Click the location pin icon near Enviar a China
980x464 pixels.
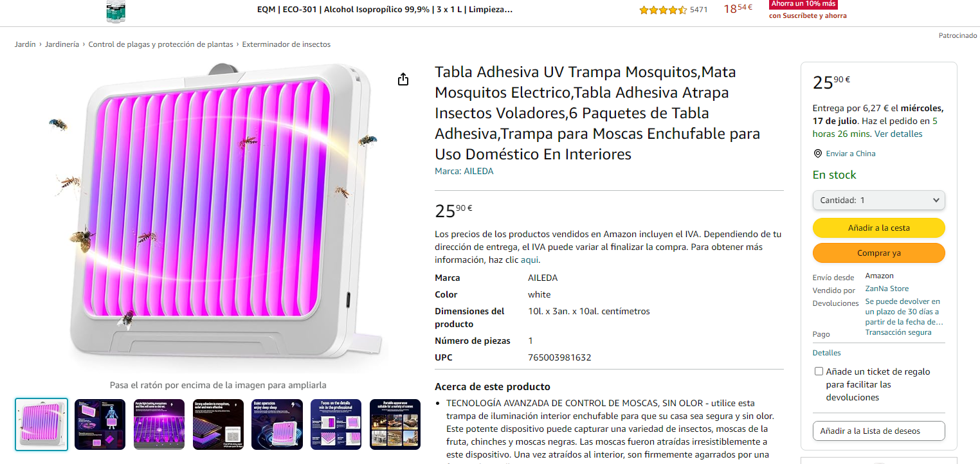coord(817,154)
